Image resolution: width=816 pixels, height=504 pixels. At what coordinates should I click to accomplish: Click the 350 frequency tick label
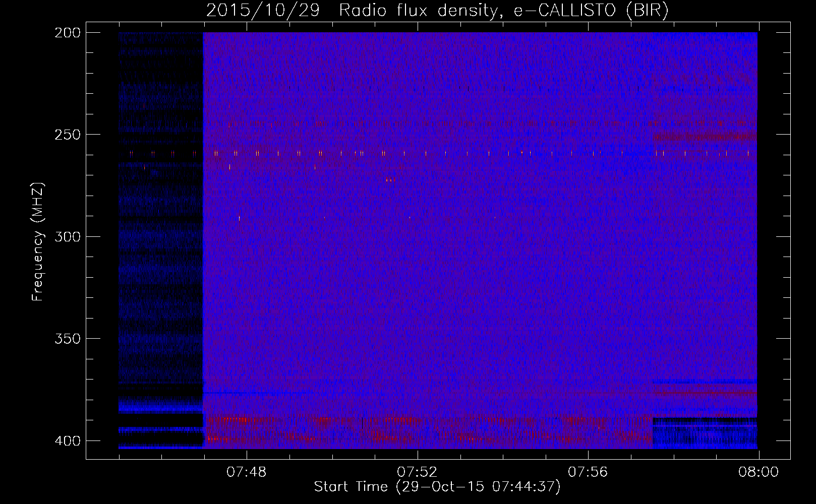(x=68, y=338)
